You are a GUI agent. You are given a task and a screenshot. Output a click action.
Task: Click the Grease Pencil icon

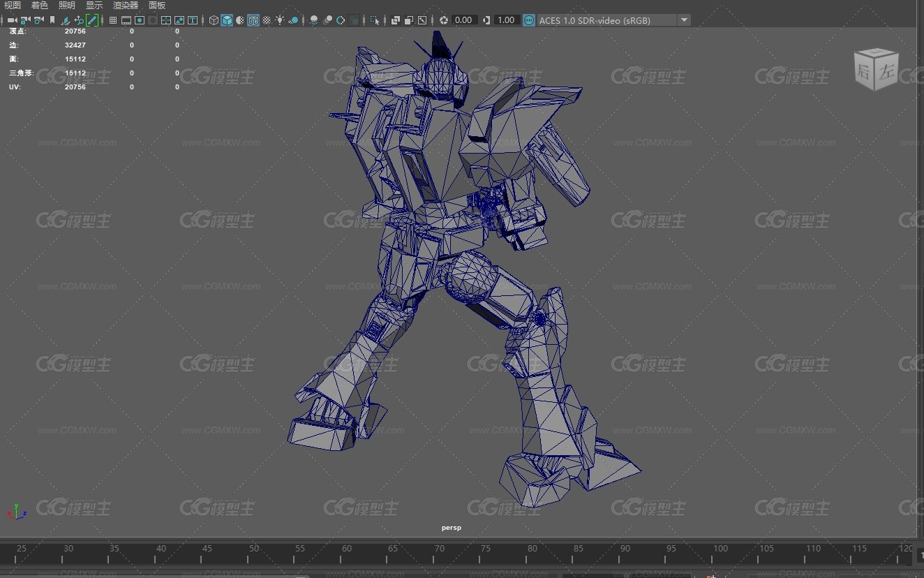pos(92,20)
